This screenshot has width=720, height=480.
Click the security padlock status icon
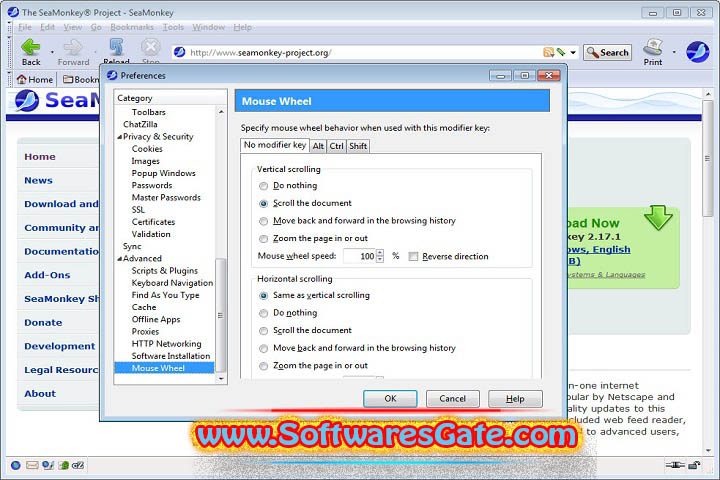point(694,465)
